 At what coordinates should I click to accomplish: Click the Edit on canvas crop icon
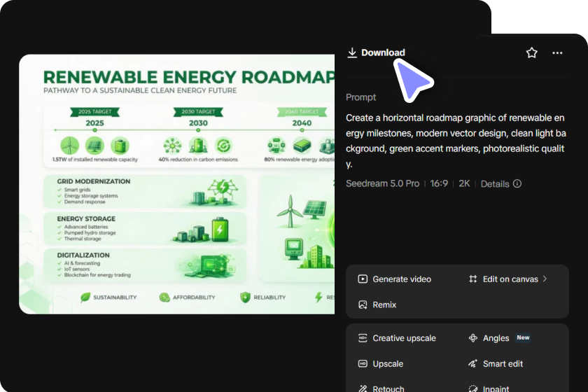coord(473,279)
